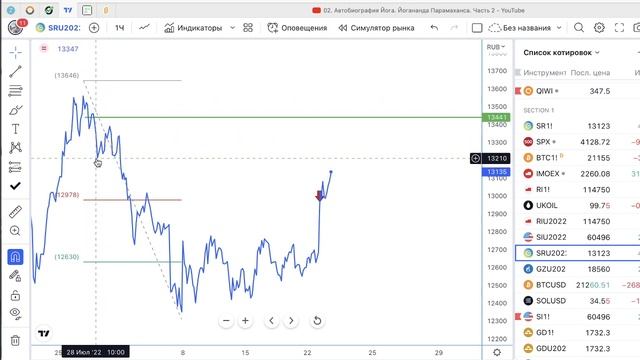Change the 1Ч timeframe interval
Viewport: 640px width, 360px height.
[120, 28]
